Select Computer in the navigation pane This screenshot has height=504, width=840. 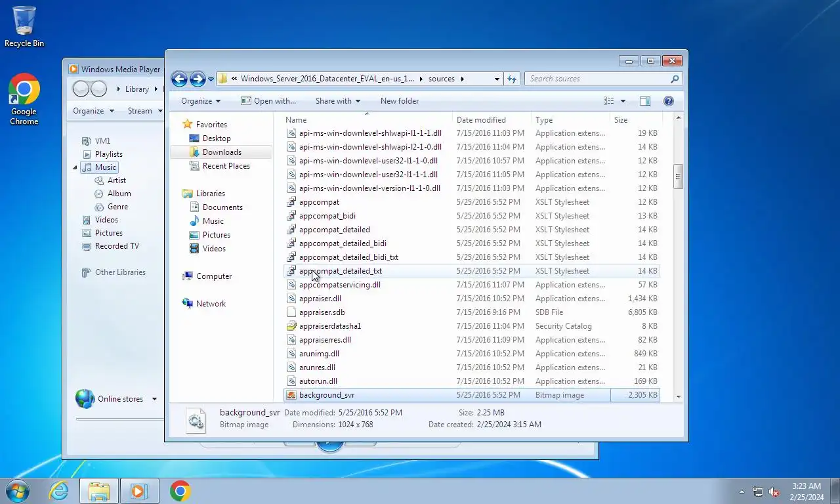pyautogui.click(x=214, y=276)
